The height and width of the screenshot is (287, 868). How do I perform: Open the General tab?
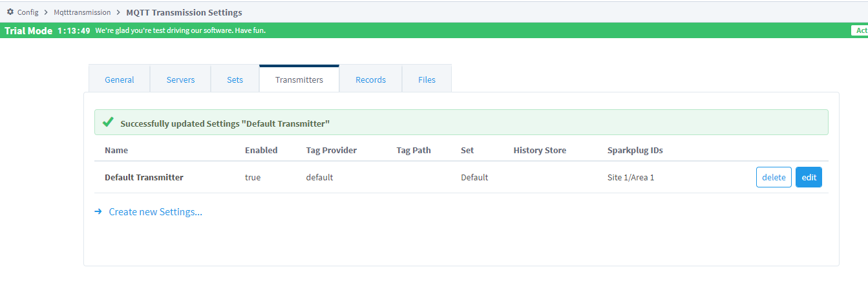click(119, 79)
